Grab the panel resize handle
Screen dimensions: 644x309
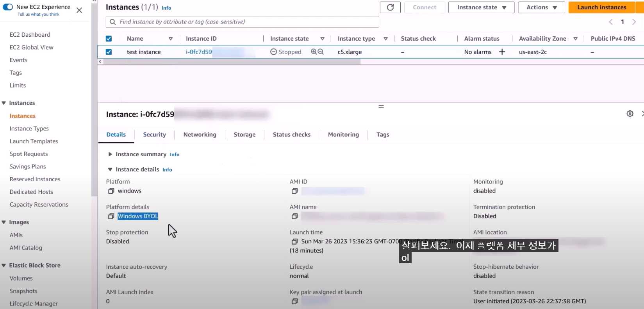pos(381,107)
